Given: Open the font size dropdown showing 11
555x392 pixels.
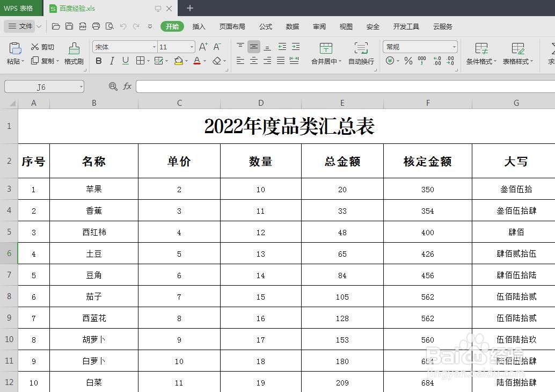Looking at the screenshot, I should pyautogui.click(x=192, y=47).
